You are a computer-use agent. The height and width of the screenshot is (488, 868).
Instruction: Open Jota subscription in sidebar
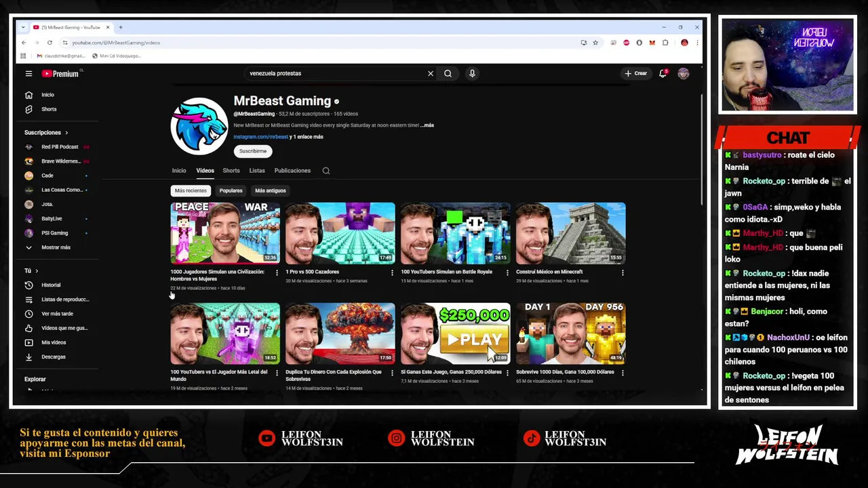[x=47, y=204]
